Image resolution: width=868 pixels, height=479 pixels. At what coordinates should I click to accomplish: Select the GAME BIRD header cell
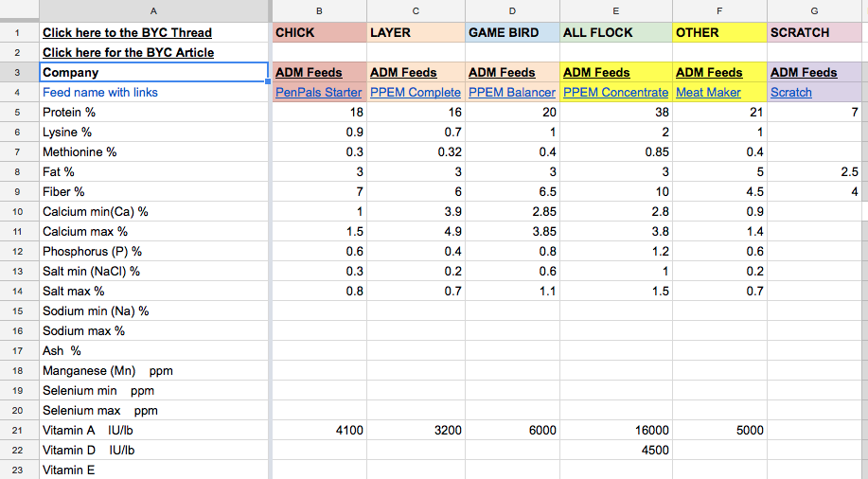(x=511, y=32)
